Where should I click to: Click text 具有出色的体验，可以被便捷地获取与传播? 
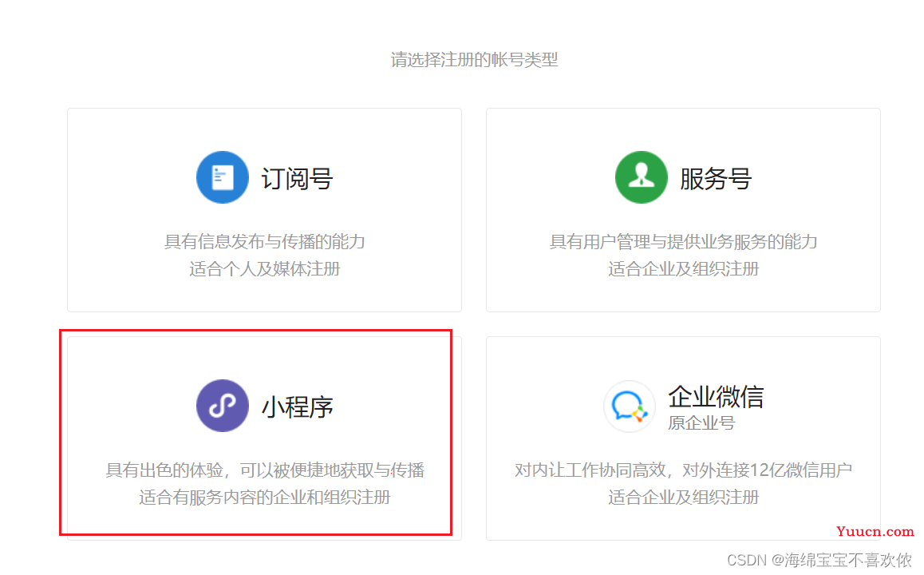click(x=265, y=470)
